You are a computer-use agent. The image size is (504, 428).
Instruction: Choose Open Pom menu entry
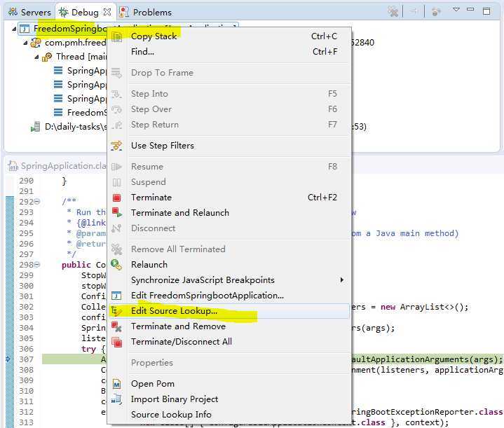(x=229, y=384)
